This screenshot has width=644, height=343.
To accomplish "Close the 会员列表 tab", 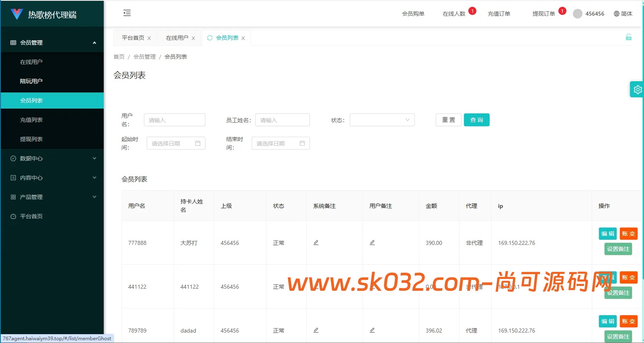I will pos(243,38).
